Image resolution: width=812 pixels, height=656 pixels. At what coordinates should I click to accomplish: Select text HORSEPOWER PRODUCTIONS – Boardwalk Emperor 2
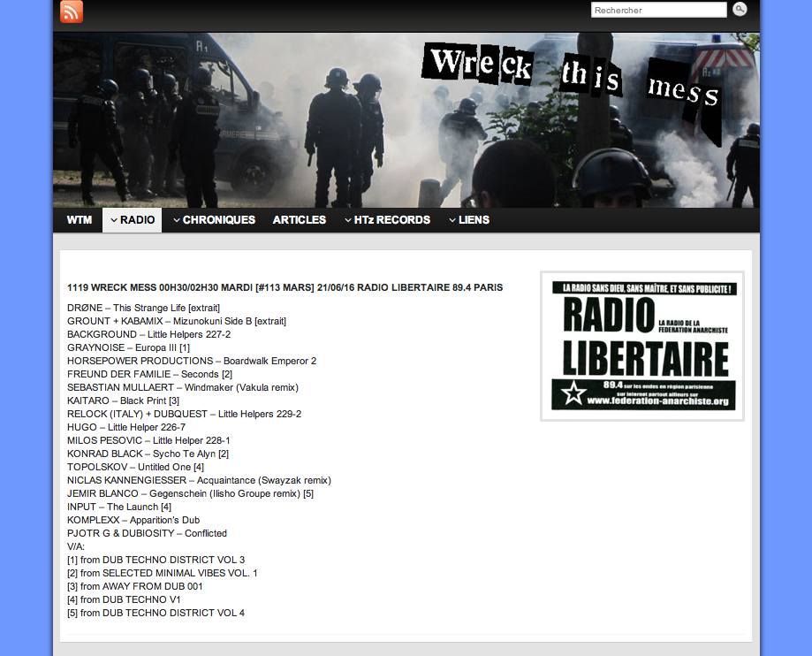[x=192, y=361]
